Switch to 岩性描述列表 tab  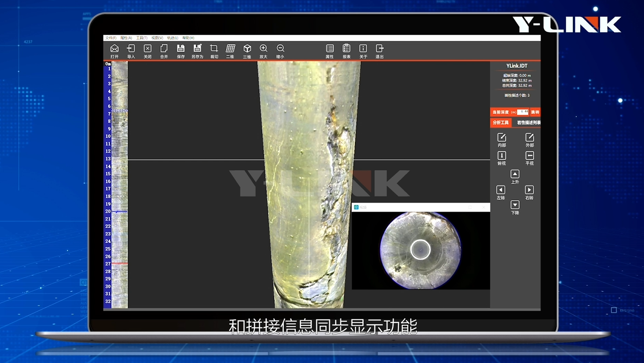coord(528,123)
